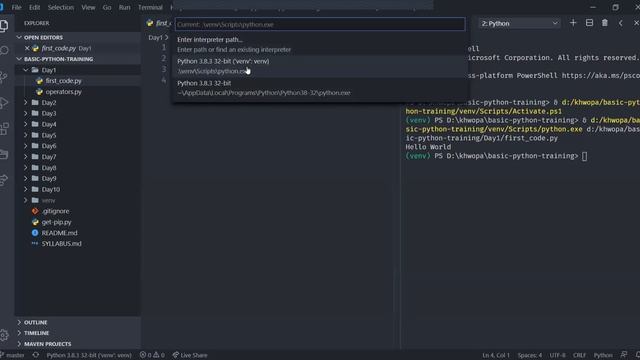
Task: Click 'CRLF' line ending in status bar
Action: 580,355
